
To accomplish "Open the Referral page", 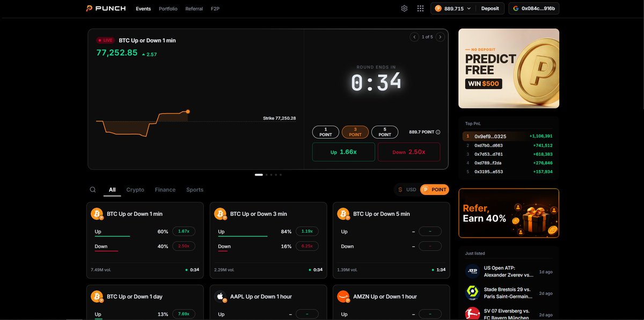I will click(194, 9).
